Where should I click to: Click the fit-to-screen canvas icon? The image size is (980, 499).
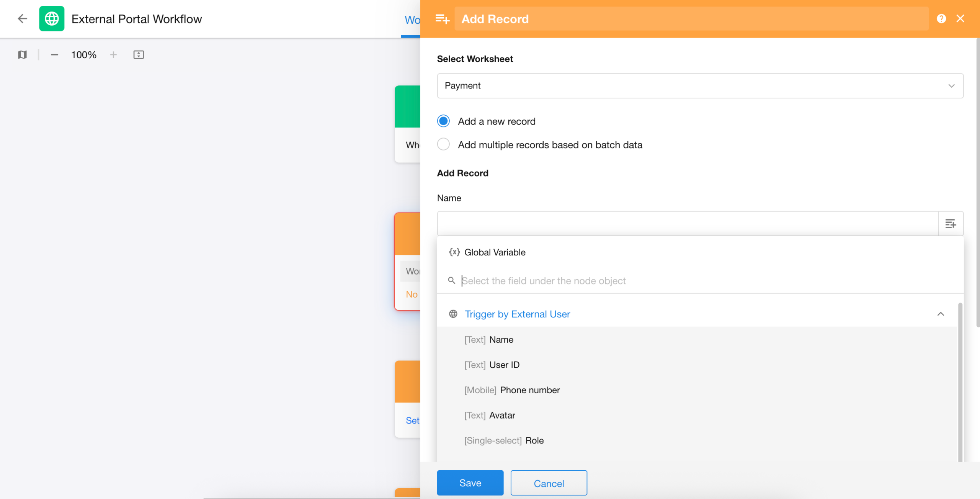coord(139,55)
